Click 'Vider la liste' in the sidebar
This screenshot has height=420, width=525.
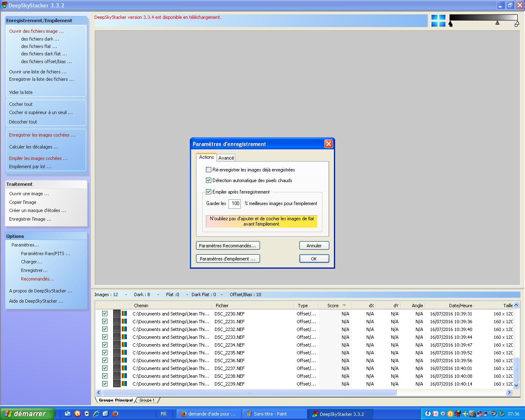click(x=21, y=92)
